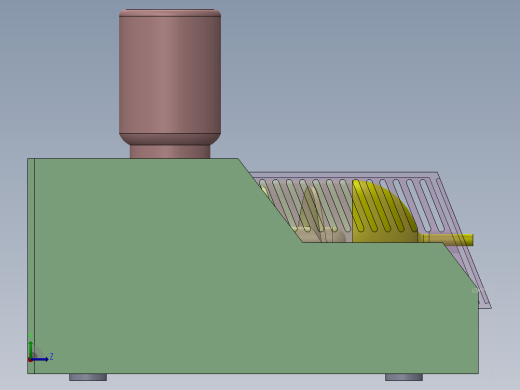The image size is (520, 390).
Task: Pick the faded translucent disc behind the guard
Action: (x=311, y=213)
